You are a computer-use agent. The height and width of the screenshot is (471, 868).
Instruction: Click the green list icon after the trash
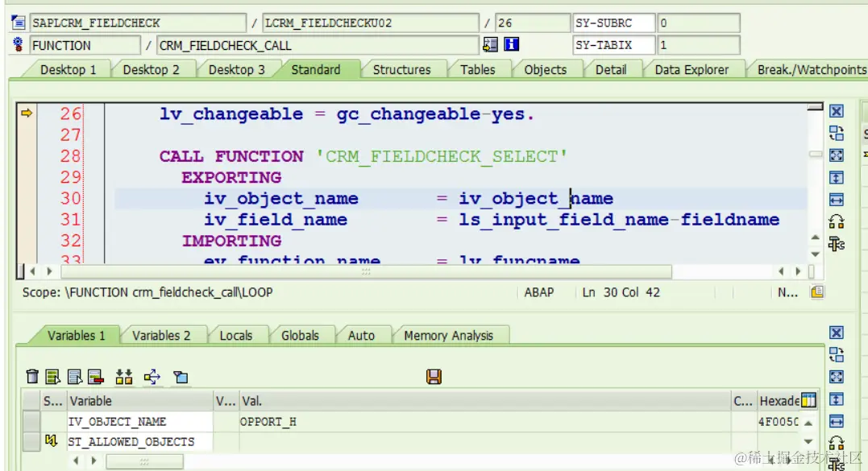click(53, 377)
